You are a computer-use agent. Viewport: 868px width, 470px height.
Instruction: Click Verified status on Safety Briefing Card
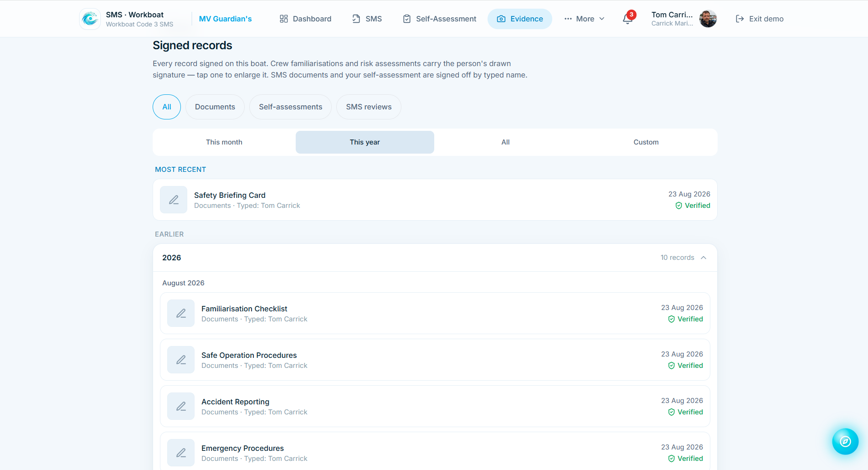point(693,206)
